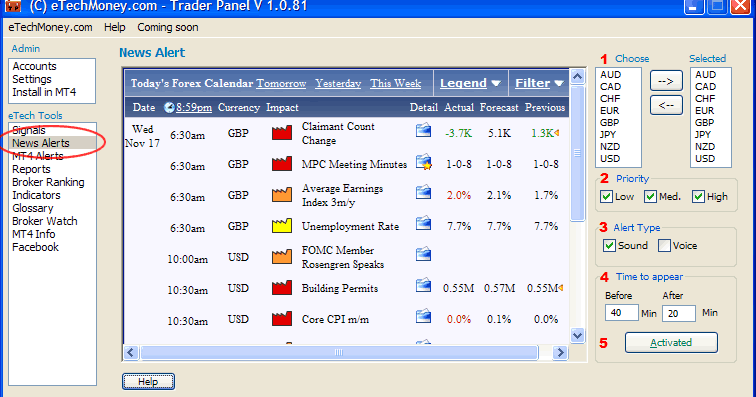The height and width of the screenshot is (397, 756).
Task: Click the Yesterday calendar link
Action: [x=338, y=83]
